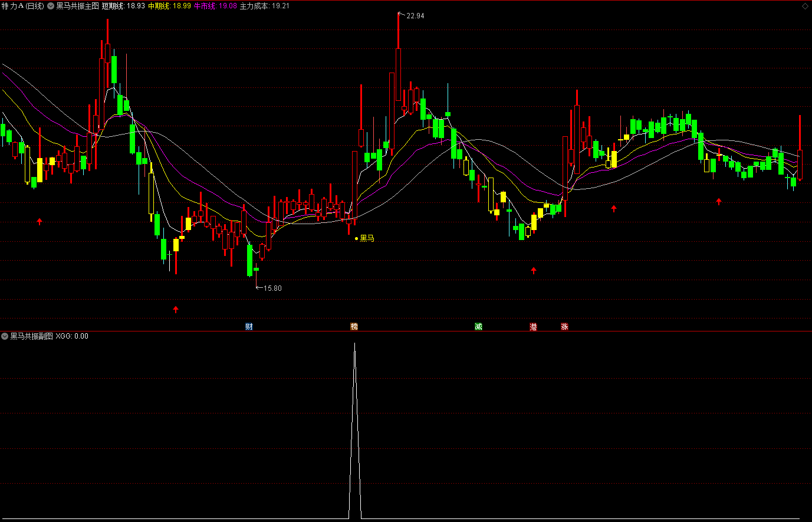Click the magenta 牛市线: 19.08 label
The height and width of the screenshot is (522, 812).
click(x=215, y=6)
